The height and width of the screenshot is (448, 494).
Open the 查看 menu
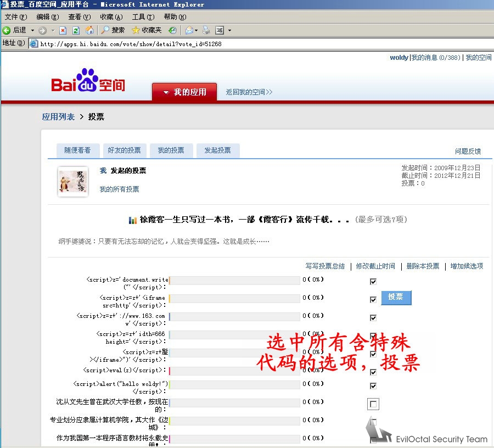[80, 17]
